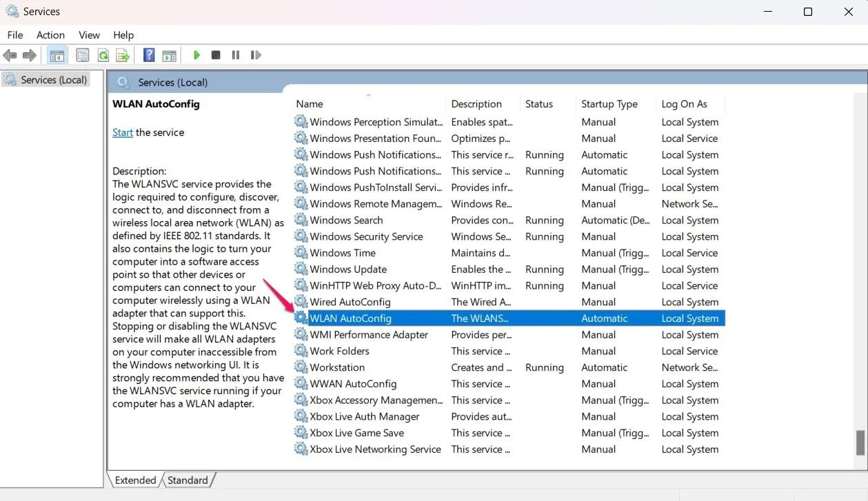868x501 pixels.
Task: Sort by the Log On As column header
Action: tap(690, 104)
